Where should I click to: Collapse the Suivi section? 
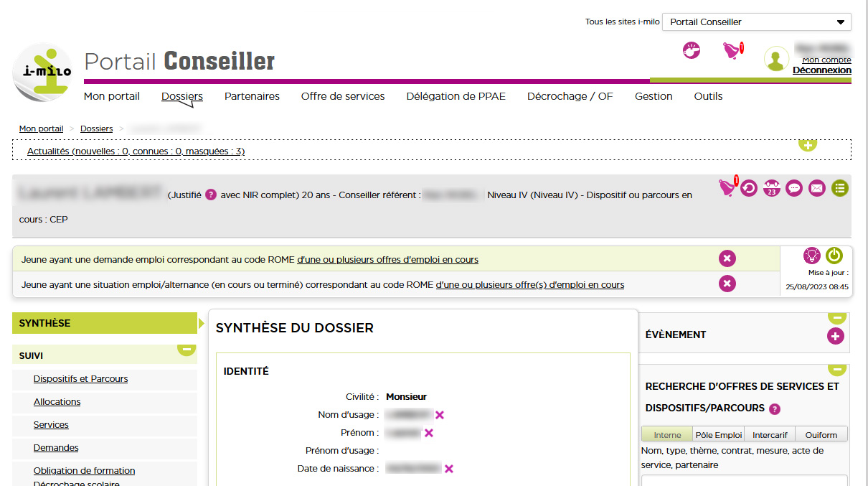point(187,350)
